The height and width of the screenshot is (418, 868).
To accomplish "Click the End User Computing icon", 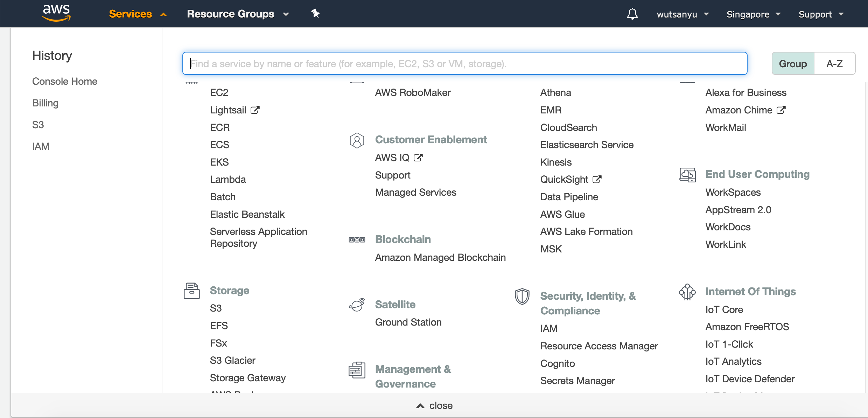I will pos(687,175).
